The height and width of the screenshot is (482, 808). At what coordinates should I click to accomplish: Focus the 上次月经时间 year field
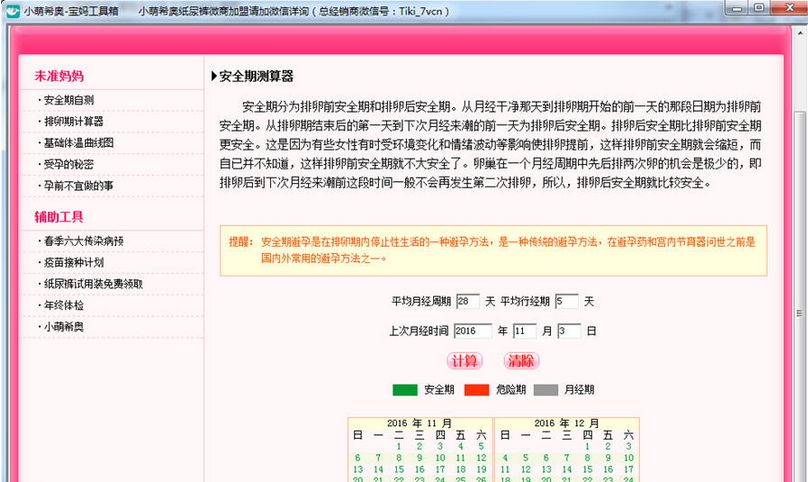pos(473,331)
